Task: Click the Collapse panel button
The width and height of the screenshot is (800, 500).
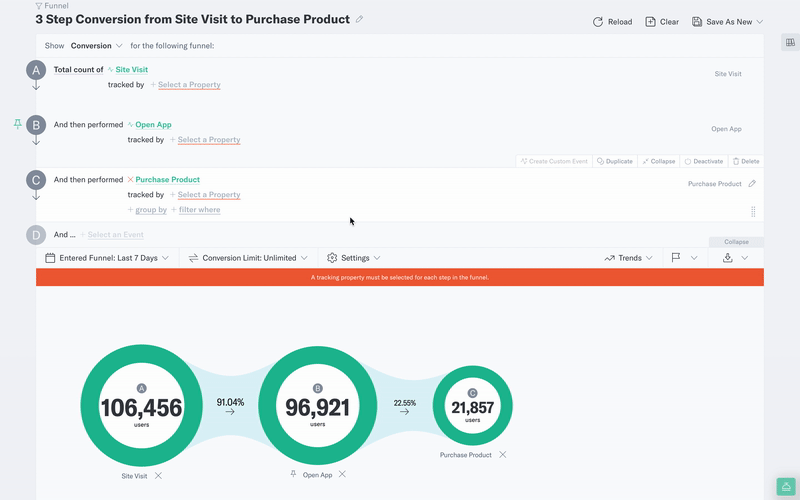Action: (x=736, y=242)
